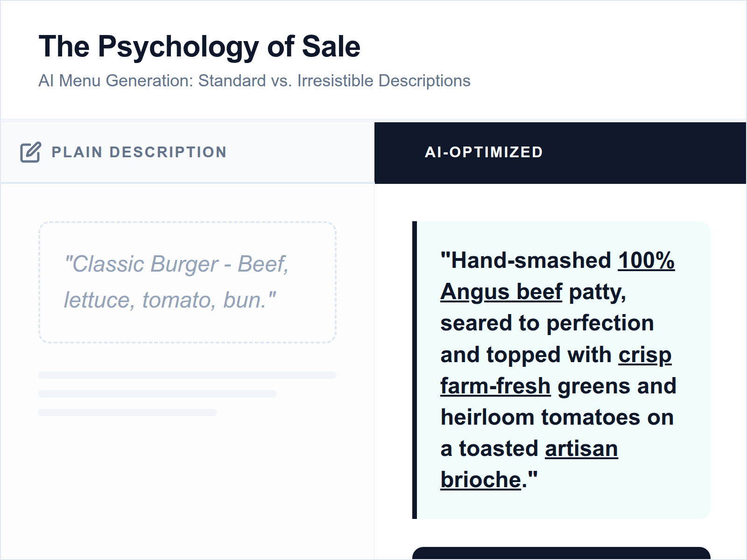This screenshot has width=747, height=560.
Task: Open the Plain Description tab
Action: coord(139,152)
